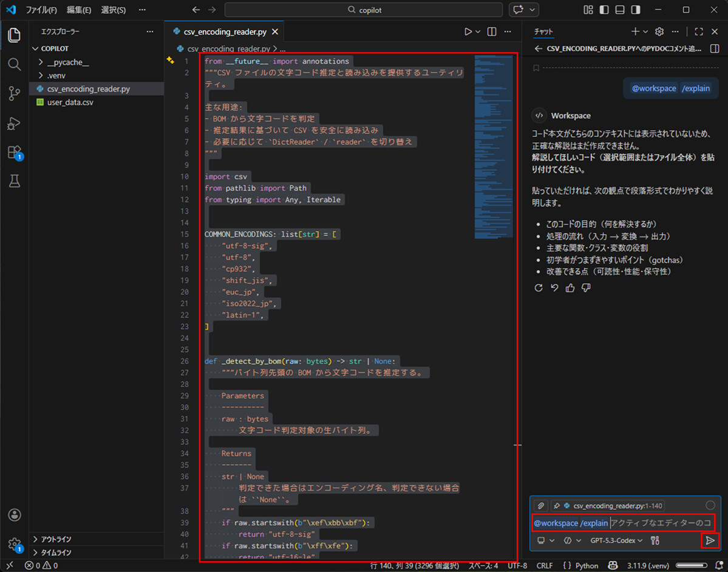The width and height of the screenshot is (728, 572).
Task: Collapse the .venv folder
Action: pos(56,75)
